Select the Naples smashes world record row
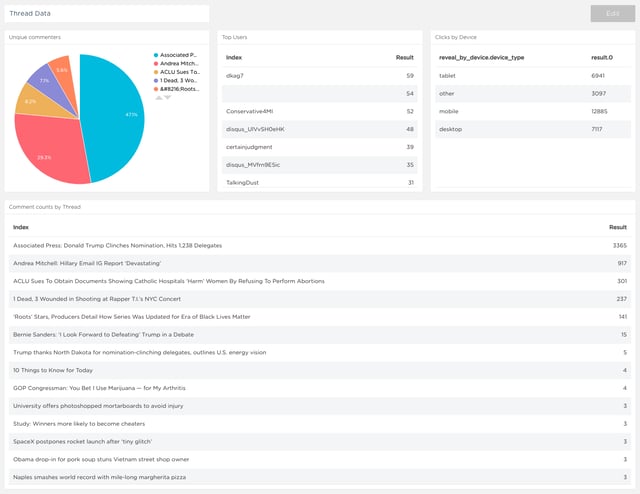The width and height of the screenshot is (640, 494). (x=320, y=477)
